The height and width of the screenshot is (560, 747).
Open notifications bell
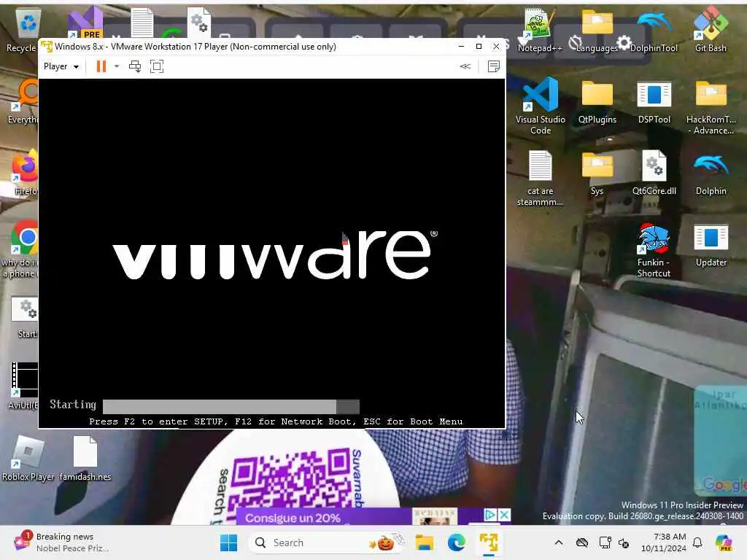(697, 542)
